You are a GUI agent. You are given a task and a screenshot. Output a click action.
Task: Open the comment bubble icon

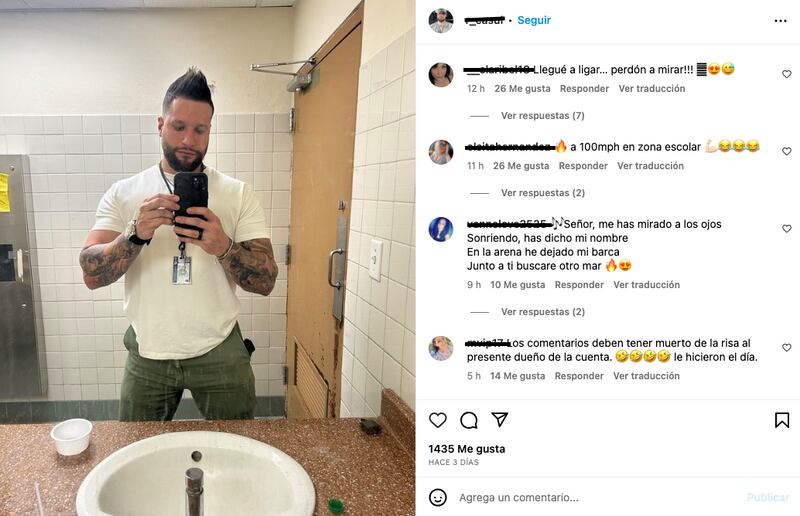pyautogui.click(x=469, y=420)
